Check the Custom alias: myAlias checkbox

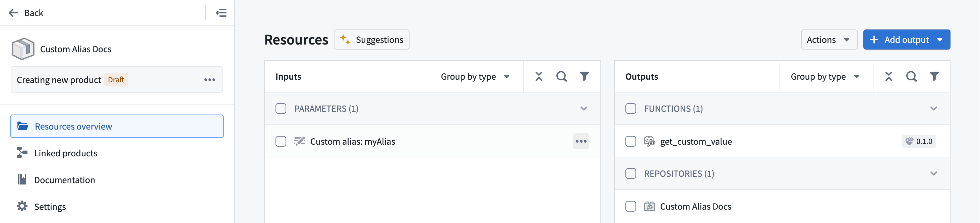(281, 141)
